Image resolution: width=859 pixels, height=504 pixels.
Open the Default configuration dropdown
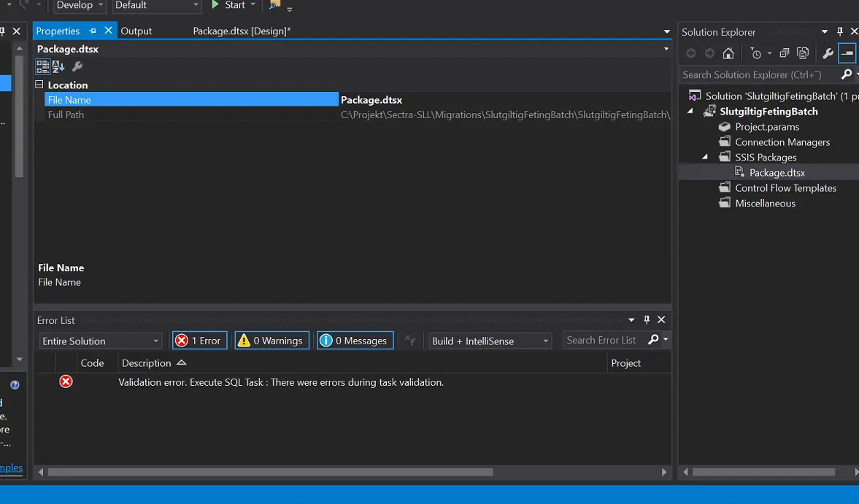[157, 6]
